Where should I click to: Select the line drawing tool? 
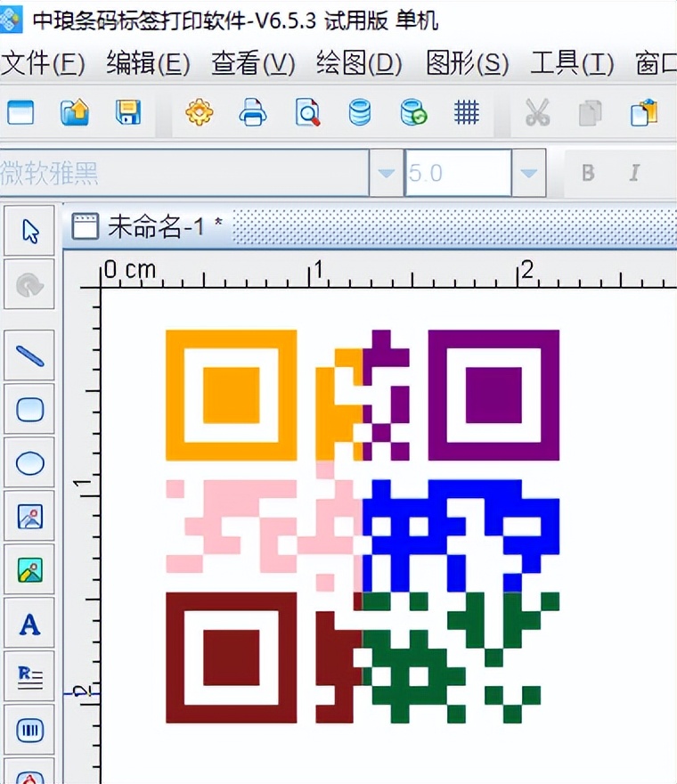pyautogui.click(x=29, y=355)
